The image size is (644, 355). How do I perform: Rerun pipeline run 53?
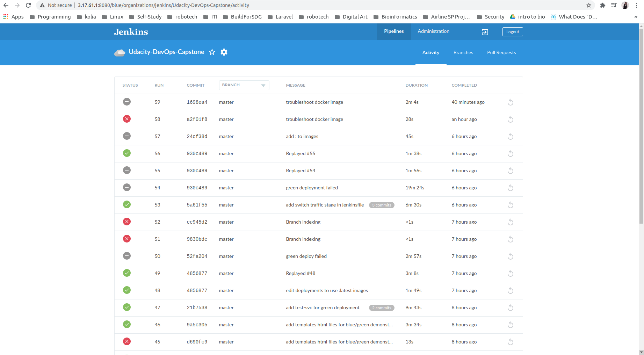(511, 205)
